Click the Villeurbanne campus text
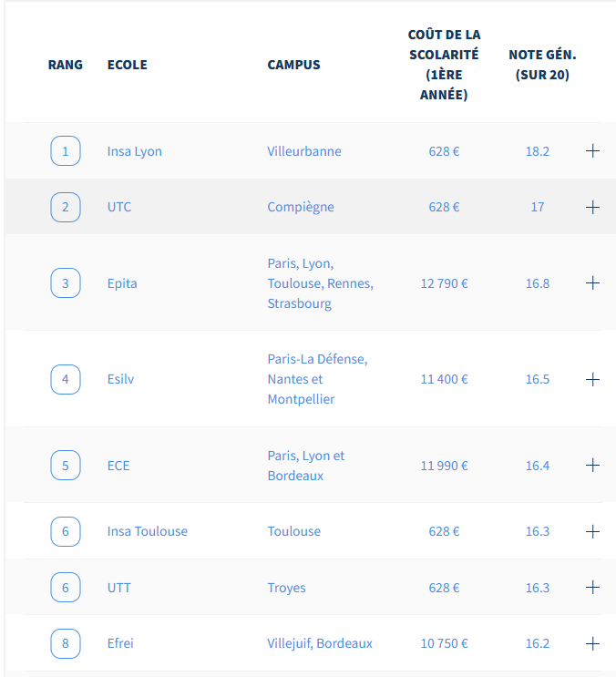616x677 pixels. pos(304,151)
